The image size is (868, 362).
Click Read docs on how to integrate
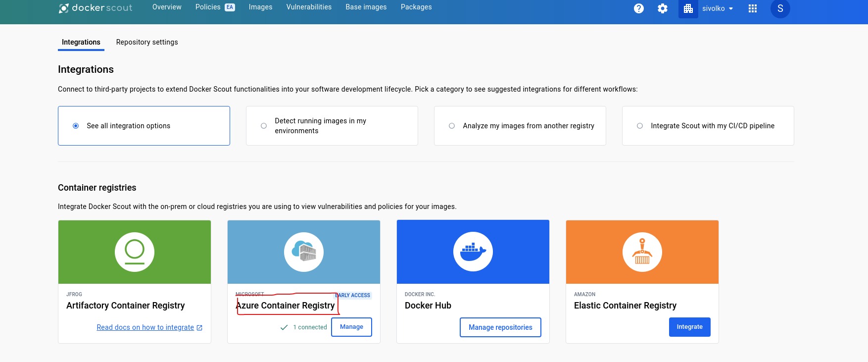coord(145,327)
